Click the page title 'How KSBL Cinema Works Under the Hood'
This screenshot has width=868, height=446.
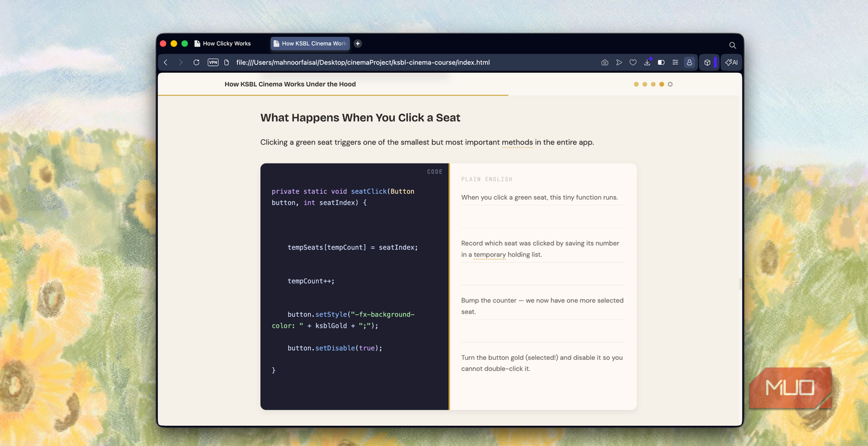point(290,84)
